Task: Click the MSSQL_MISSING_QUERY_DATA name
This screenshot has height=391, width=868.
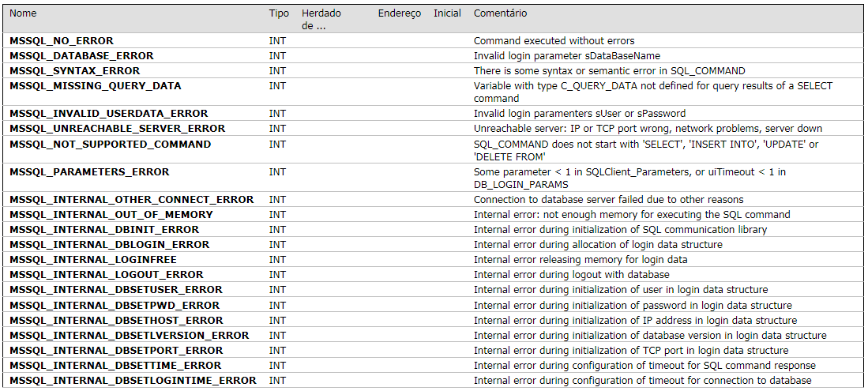Action: click(x=95, y=86)
